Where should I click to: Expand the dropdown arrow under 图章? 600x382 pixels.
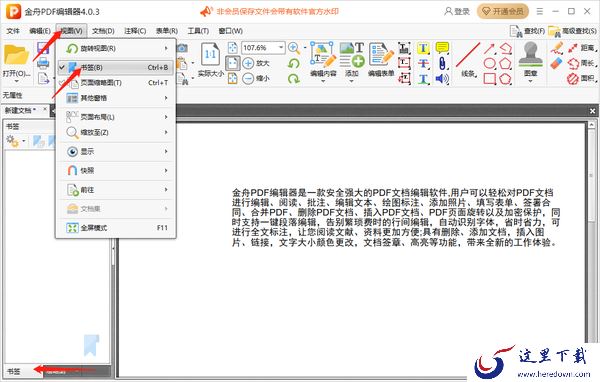pos(530,81)
